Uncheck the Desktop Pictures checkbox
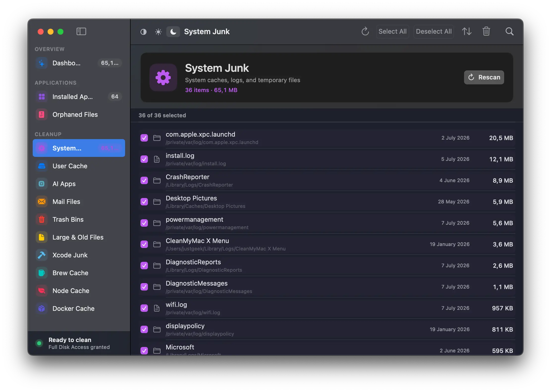 pos(144,202)
